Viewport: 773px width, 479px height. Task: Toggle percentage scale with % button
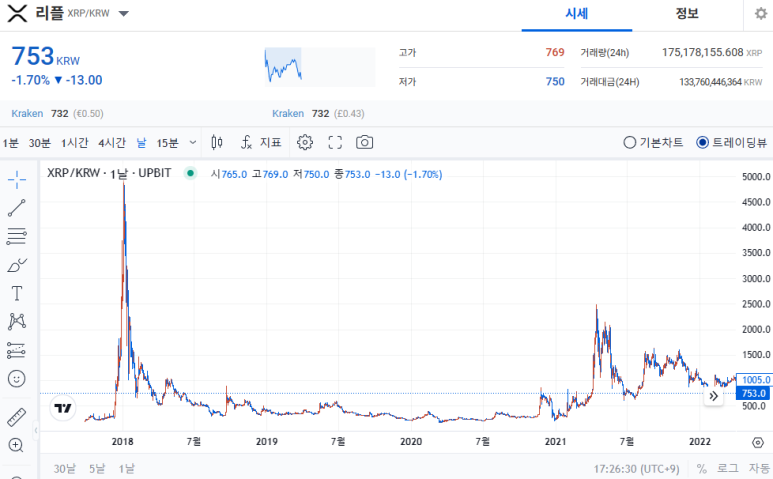[702, 468]
